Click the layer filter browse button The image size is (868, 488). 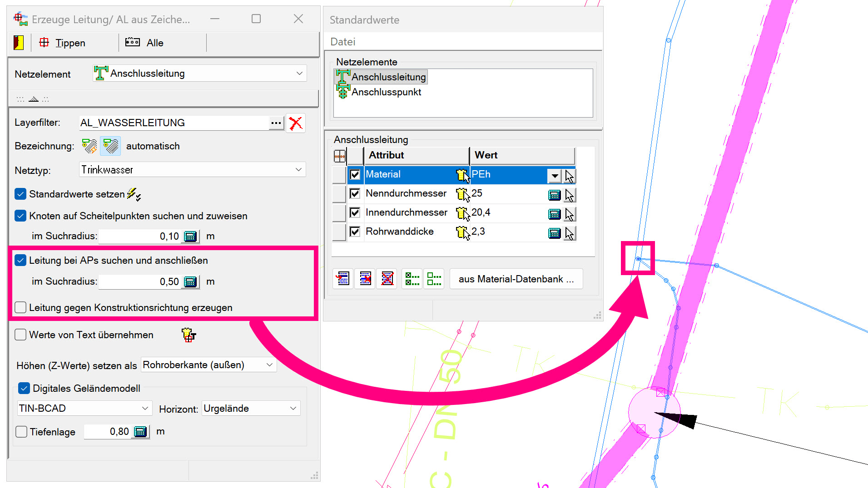point(276,123)
